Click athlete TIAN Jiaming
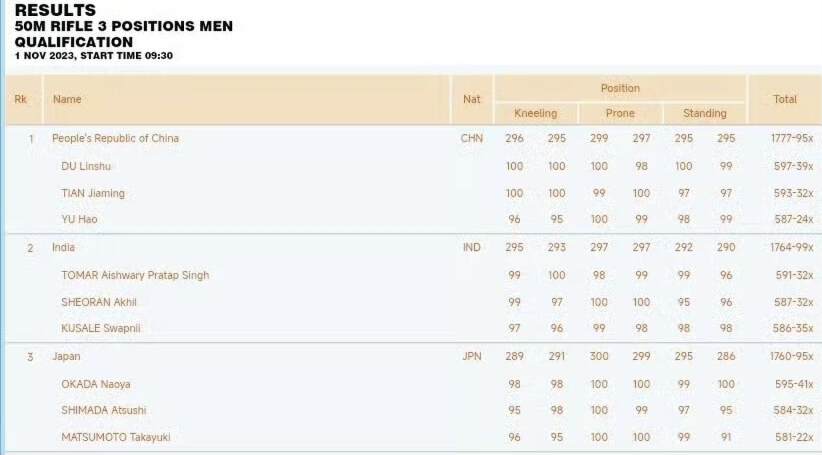Image resolution: width=822 pixels, height=455 pixels. coord(93,193)
